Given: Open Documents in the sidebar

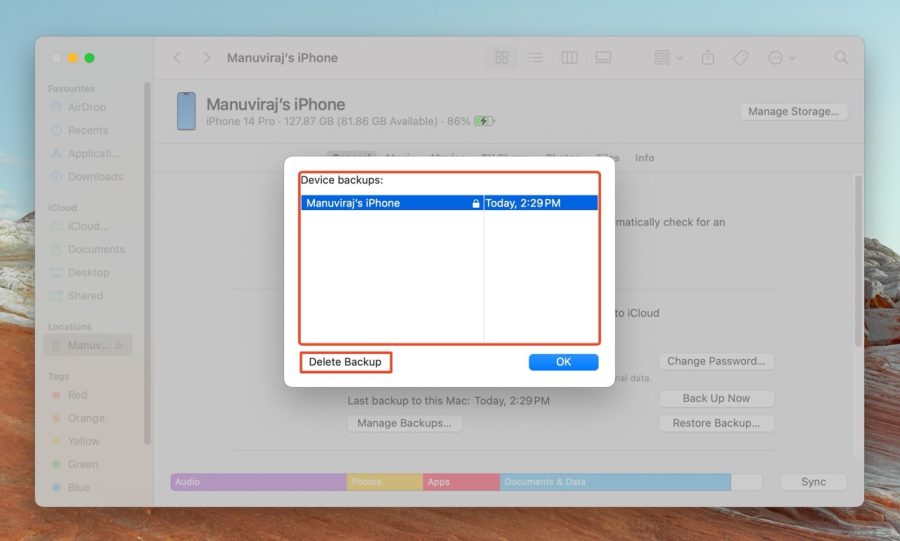Looking at the screenshot, I should (87, 250).
